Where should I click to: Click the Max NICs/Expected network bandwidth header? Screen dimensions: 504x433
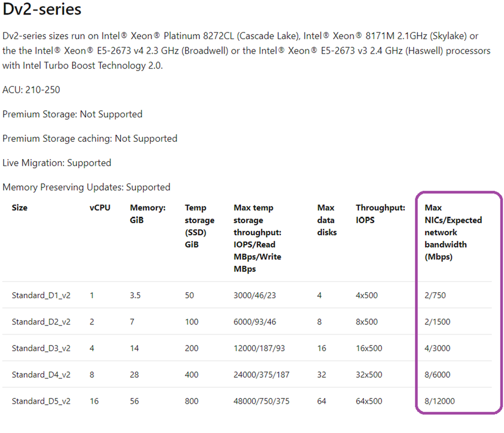(453, 232)
